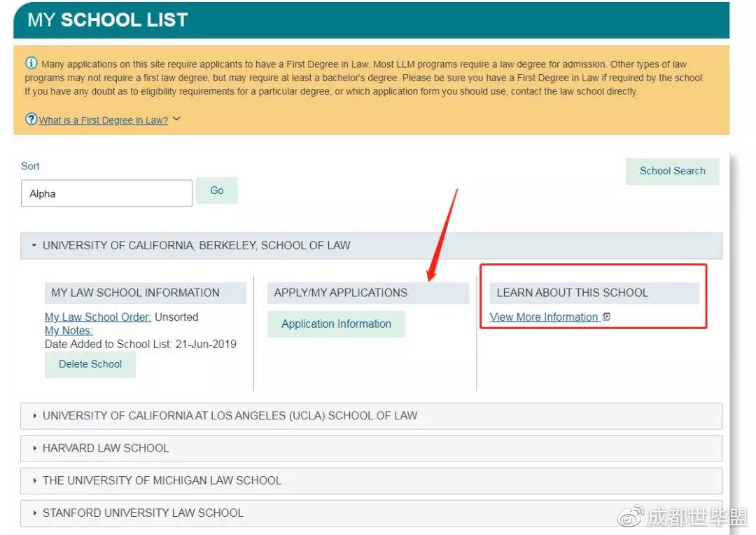The width and height of the screenshot is (756, 535).
Task: Click the My Law School Information header
Action: [146, 293]
